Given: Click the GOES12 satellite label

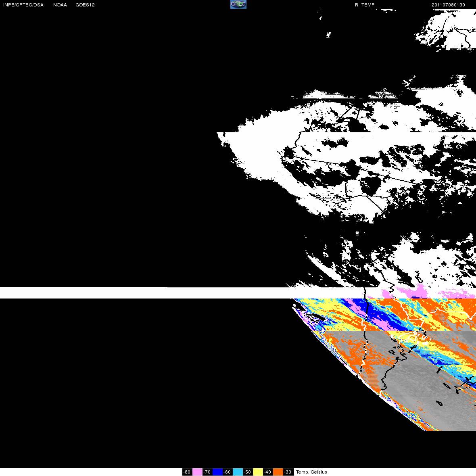Looking at the screenshot, I should tap(85, 5).
